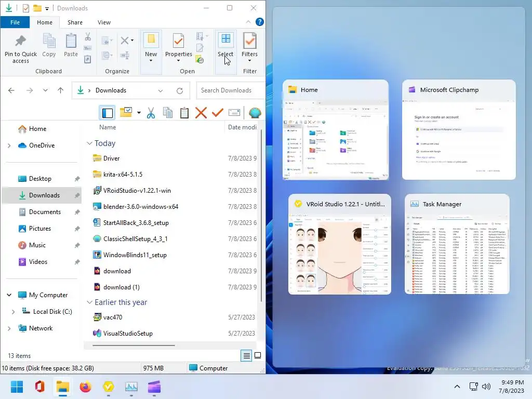Screen dimensions: 532x399
Task: Select the blender-3.6.0-windows-x64 file
Action: [140, 207]
